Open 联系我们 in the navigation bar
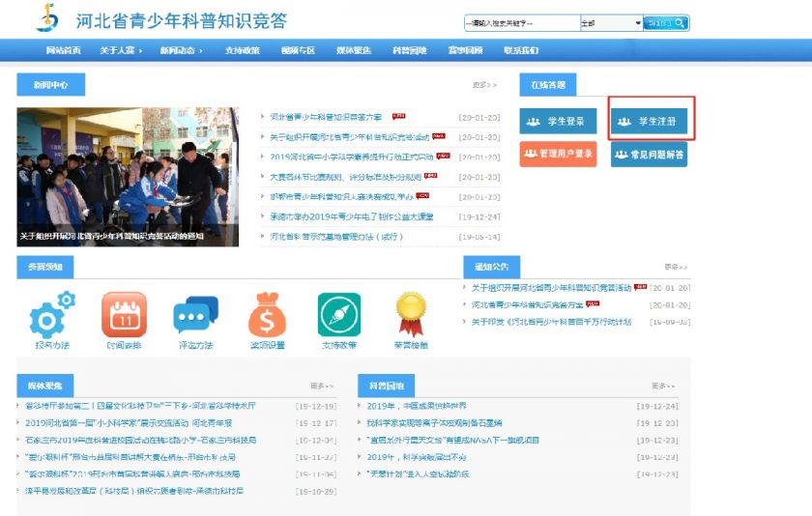 [x=521, y=50]
